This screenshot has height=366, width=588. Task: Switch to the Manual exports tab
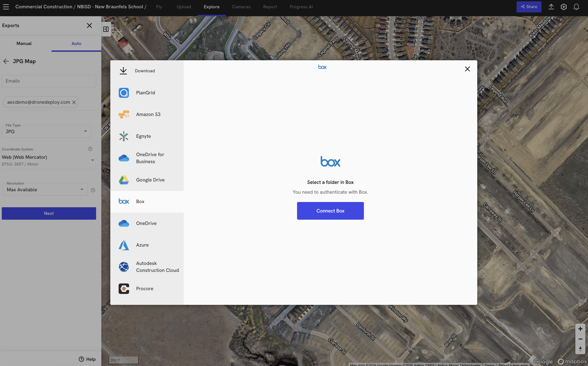(x=24, y=44)
